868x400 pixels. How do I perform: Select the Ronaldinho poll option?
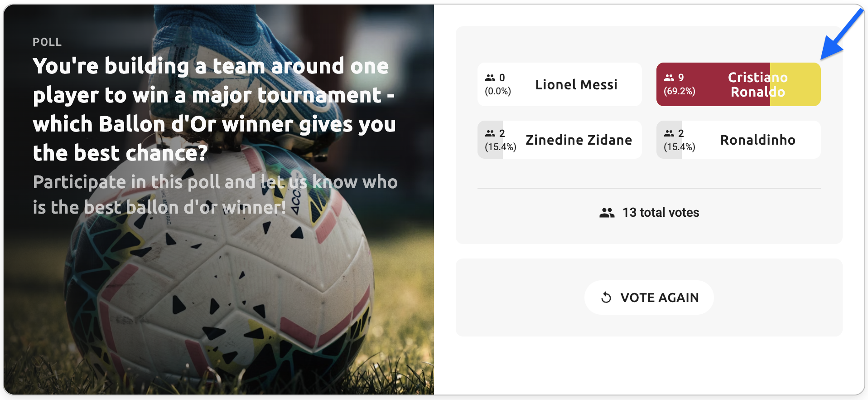(x=757, y=140)
